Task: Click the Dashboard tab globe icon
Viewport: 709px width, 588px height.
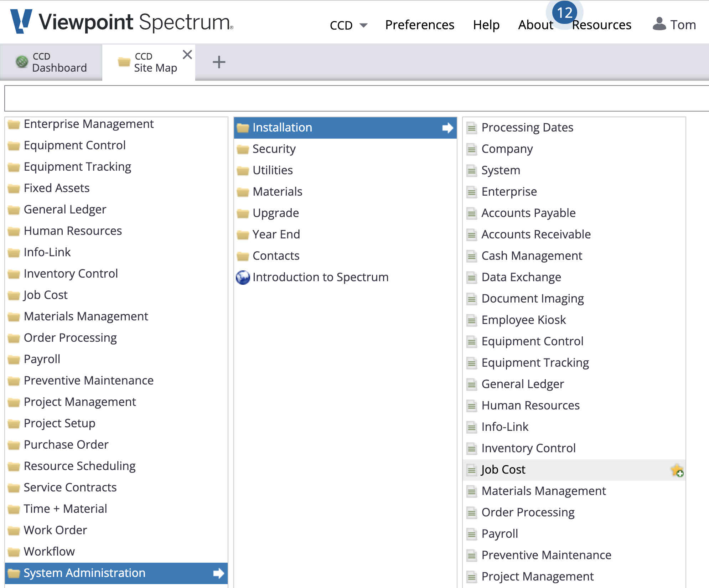Action: pos(22,62)
